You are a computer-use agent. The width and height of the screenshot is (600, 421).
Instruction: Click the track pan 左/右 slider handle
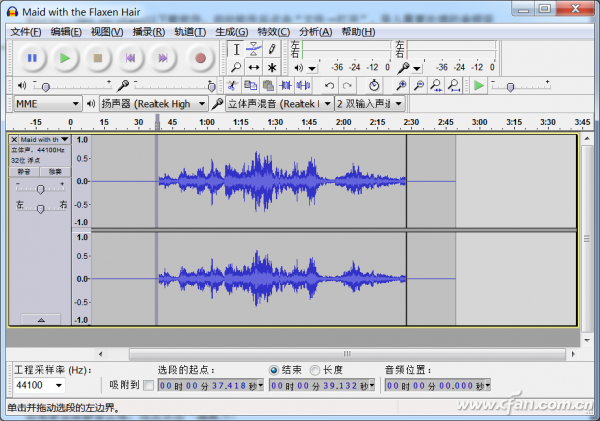tap(41, 209)
